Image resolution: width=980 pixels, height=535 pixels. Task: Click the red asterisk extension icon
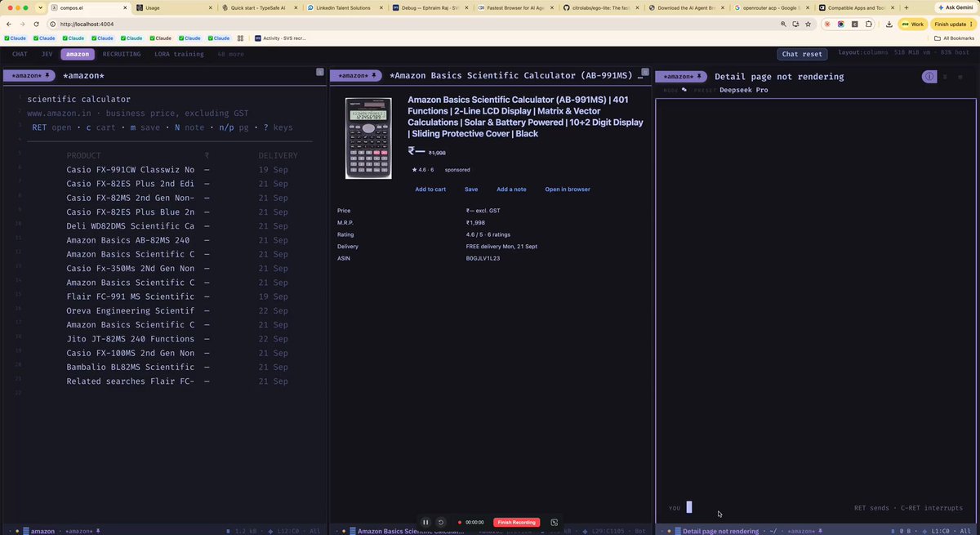pyautogui.click(x=827, y=24)
